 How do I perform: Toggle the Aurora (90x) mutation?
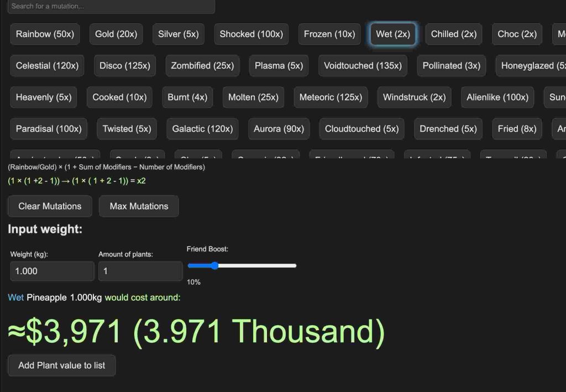tap(279, 129)
